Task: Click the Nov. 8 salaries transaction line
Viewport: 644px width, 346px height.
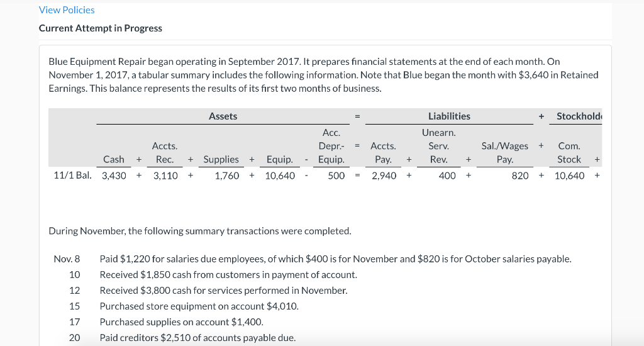Action: pyautogui.click(x=335, y=259)
